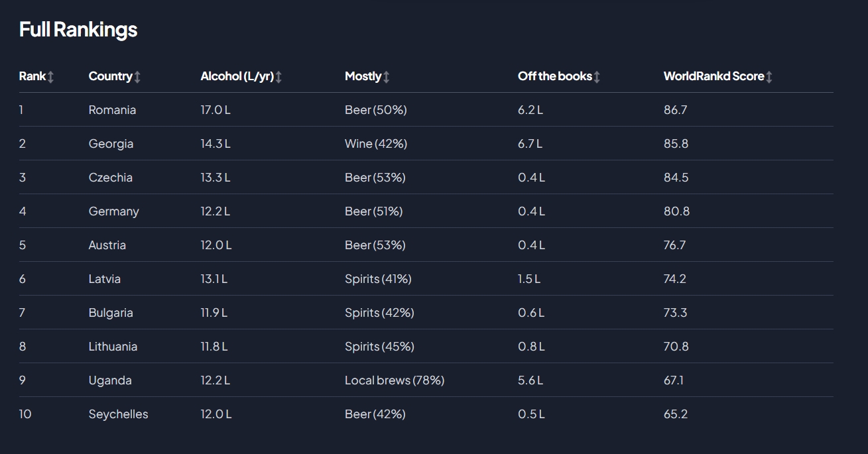Screen dimensions: 868x454
Task: Click the sort arrows next to Rank
Action: [x=50, y=77]
